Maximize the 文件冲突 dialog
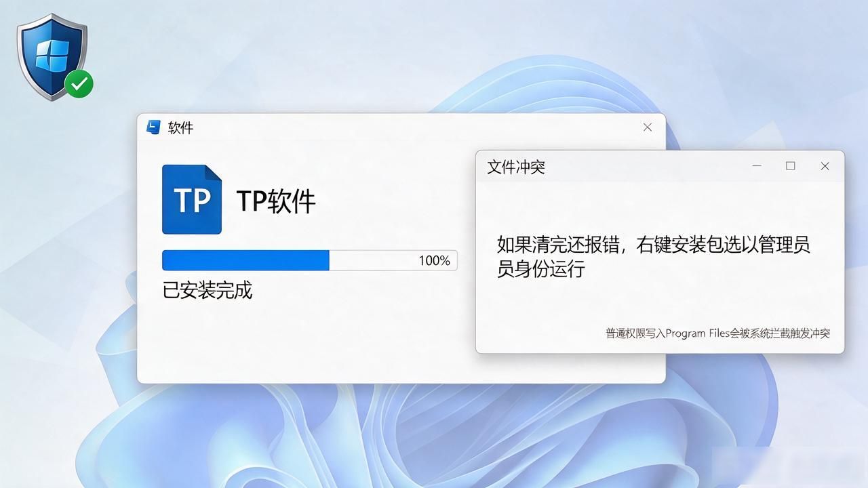This screenshot has height=488, width=868. (791, 166)
